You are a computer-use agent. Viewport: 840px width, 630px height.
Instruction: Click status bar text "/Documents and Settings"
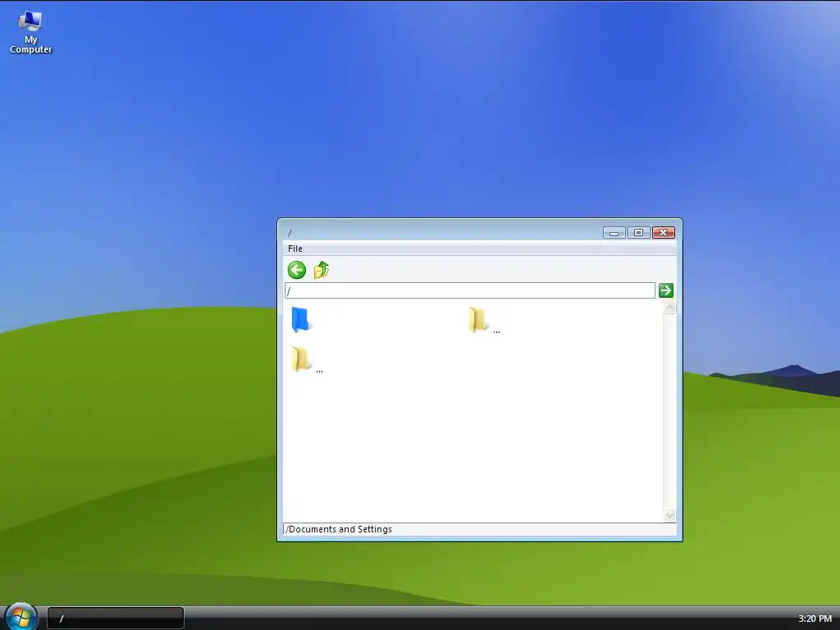339,529
